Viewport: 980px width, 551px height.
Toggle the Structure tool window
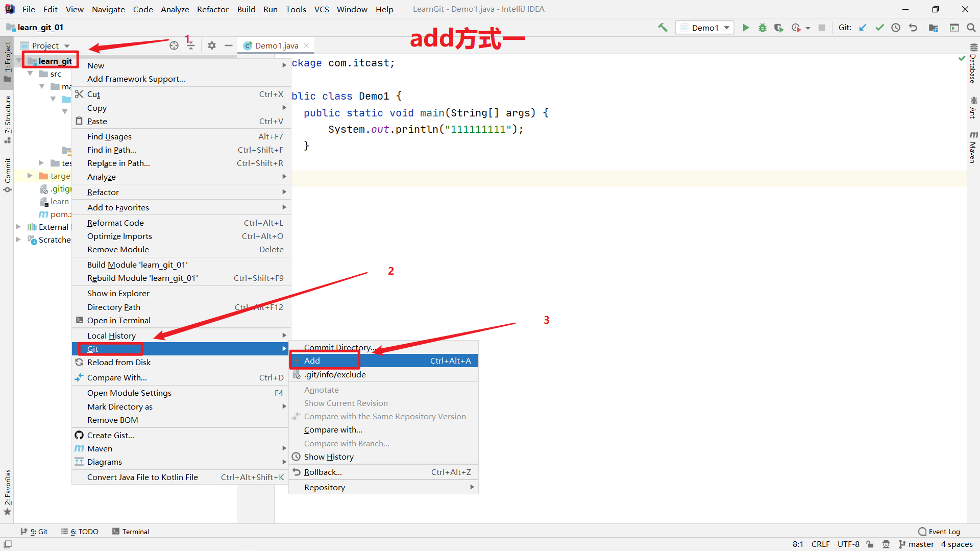point(7,119)
